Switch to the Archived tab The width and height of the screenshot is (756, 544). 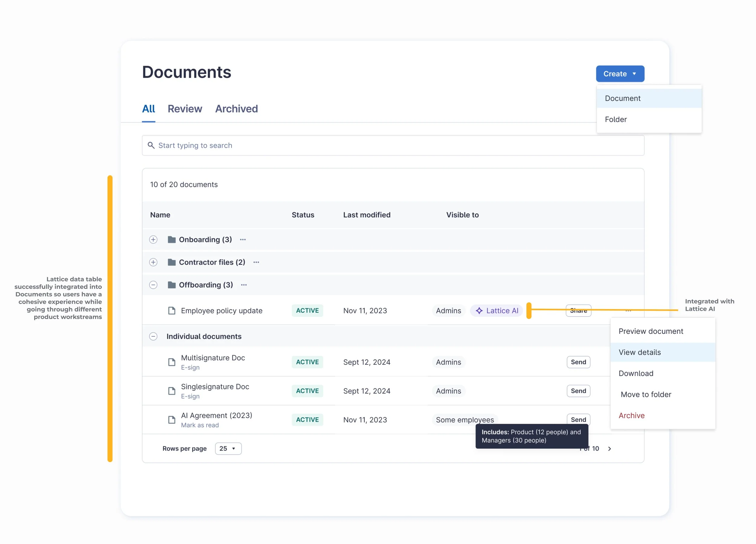click(x=236, y=109)
